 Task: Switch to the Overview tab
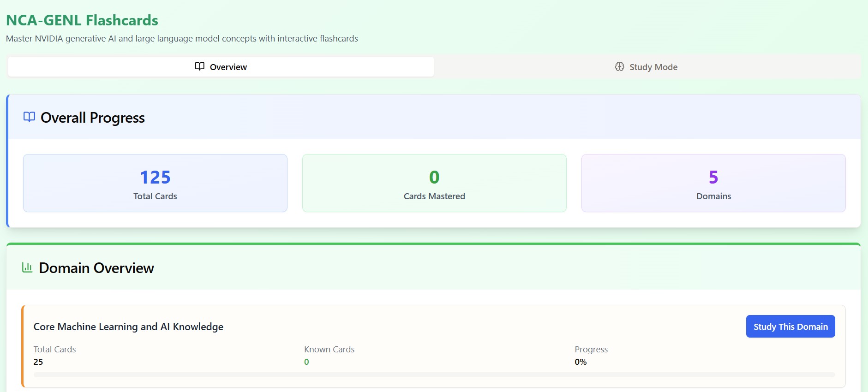[x=221, y=67]
